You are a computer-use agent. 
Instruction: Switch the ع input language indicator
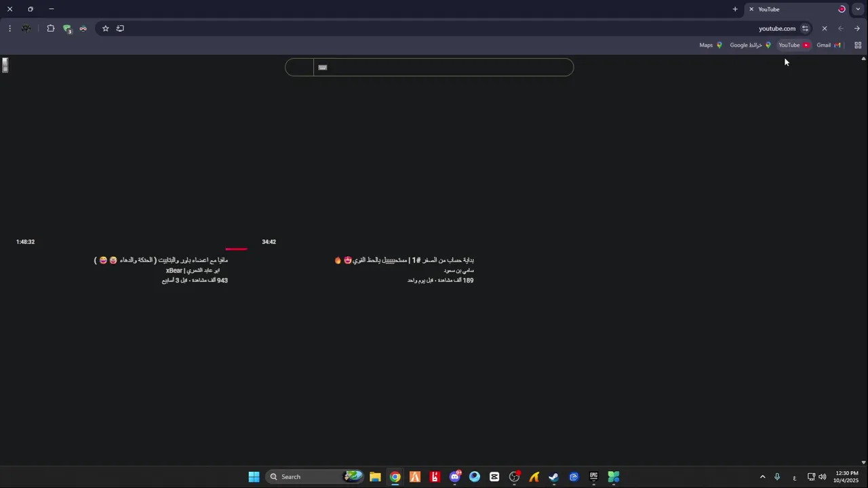click(x=795, y=477)
